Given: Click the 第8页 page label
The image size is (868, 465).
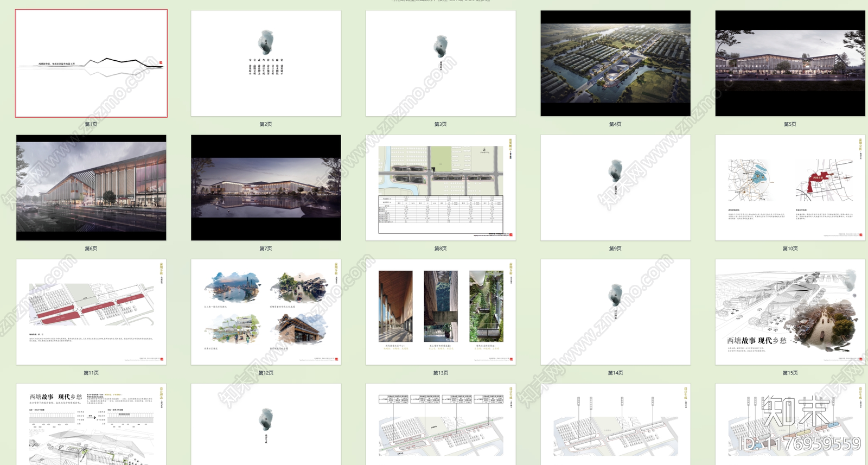Looking at the screenshot, I should point(441,249).
